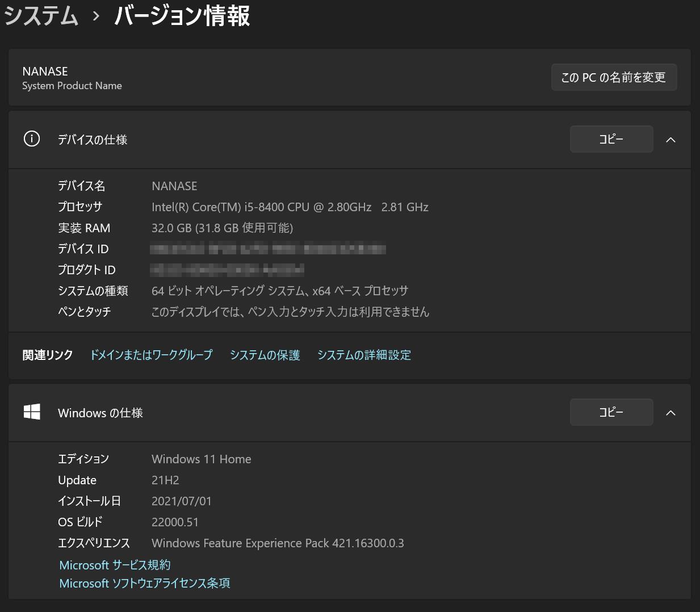Select the pen and touch availability text
Screen dimensions: 700x612
click(x=291, y=312)
